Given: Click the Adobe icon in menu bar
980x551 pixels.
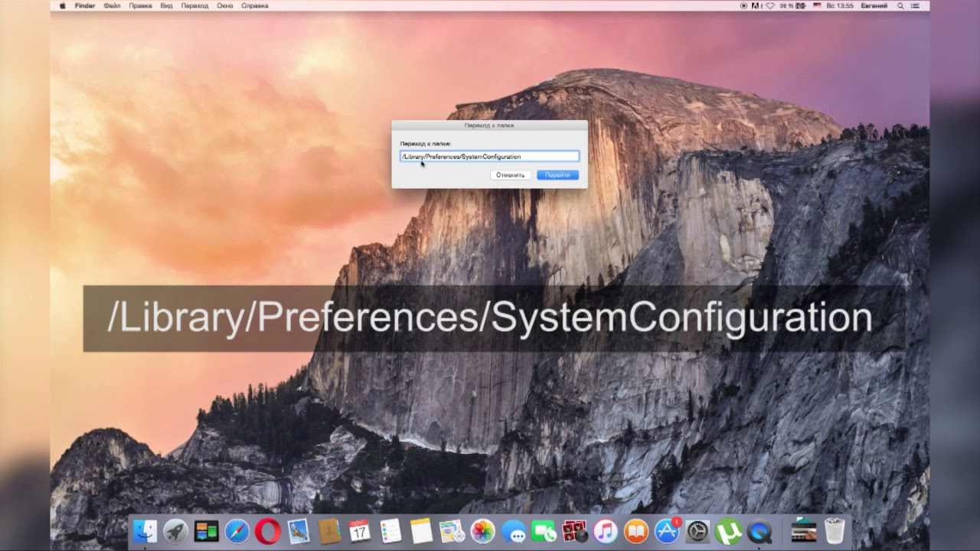Looking at the screenshot, I should (755, 5).
